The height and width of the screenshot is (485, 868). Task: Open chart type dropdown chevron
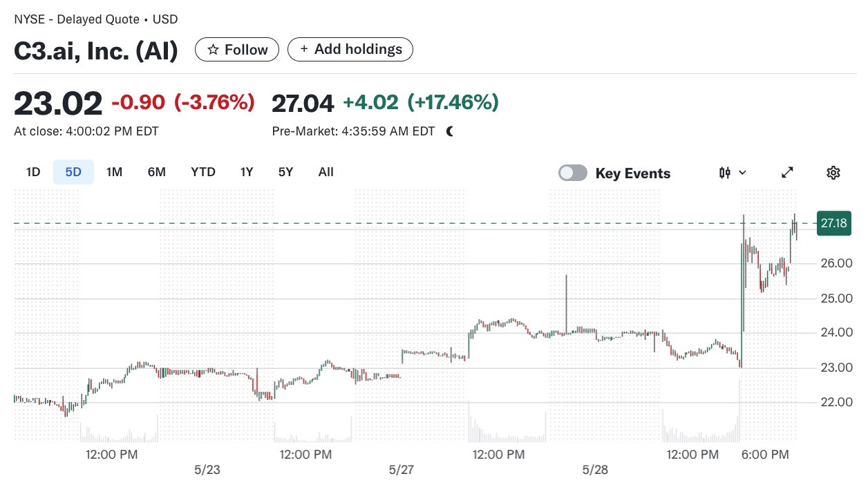tap(743, 173)
